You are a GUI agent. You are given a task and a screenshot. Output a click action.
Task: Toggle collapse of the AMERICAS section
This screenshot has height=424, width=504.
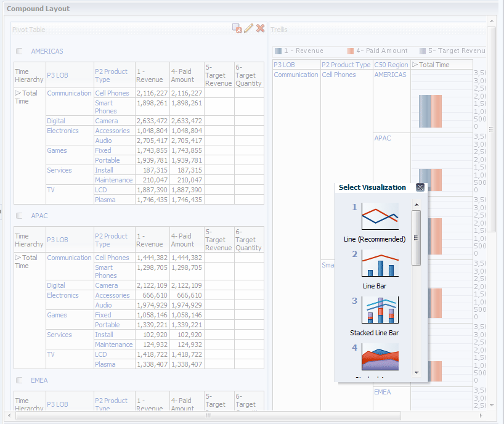(x=18, y=51)
